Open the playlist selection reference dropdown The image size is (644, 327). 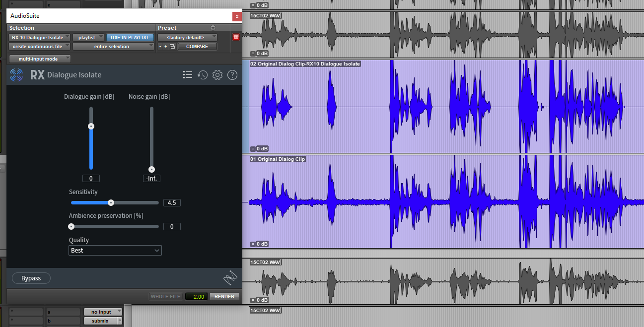point(88,37)
